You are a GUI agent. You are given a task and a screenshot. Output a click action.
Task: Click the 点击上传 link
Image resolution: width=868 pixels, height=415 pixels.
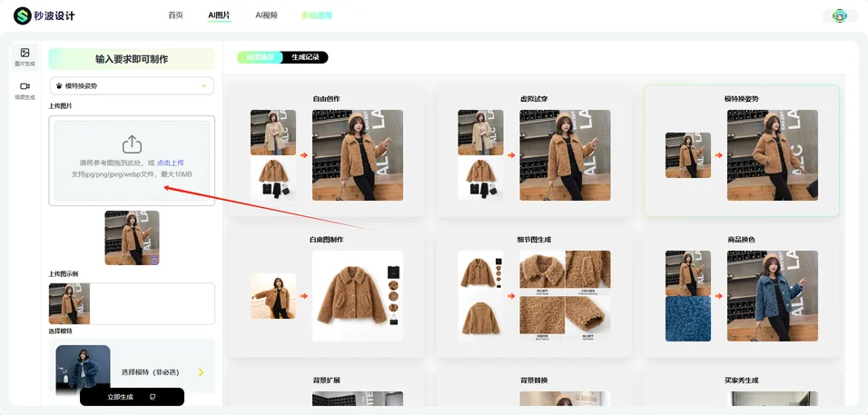click(x=171, y=163)
